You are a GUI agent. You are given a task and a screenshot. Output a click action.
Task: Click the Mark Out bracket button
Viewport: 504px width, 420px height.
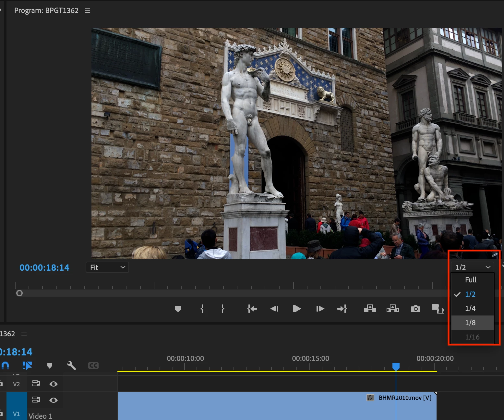pos(222,309)
